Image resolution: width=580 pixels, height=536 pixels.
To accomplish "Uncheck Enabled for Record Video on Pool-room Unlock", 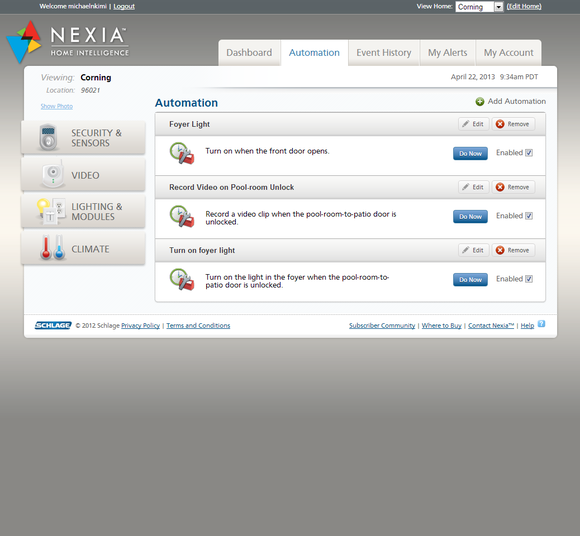I will pyautogui.click(x=529, y=216).
